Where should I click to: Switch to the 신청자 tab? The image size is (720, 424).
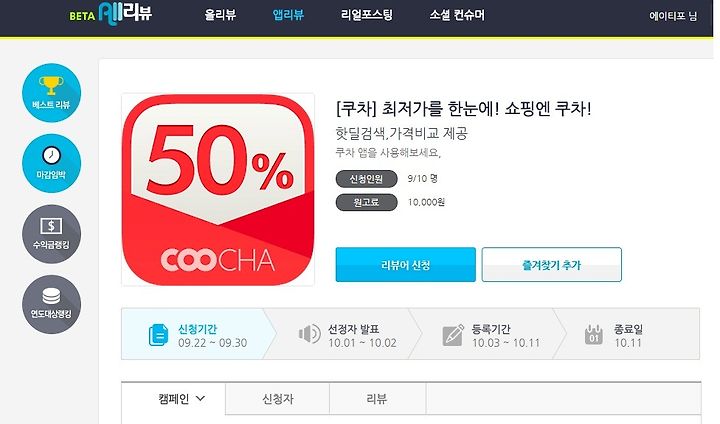coord(277,399)
